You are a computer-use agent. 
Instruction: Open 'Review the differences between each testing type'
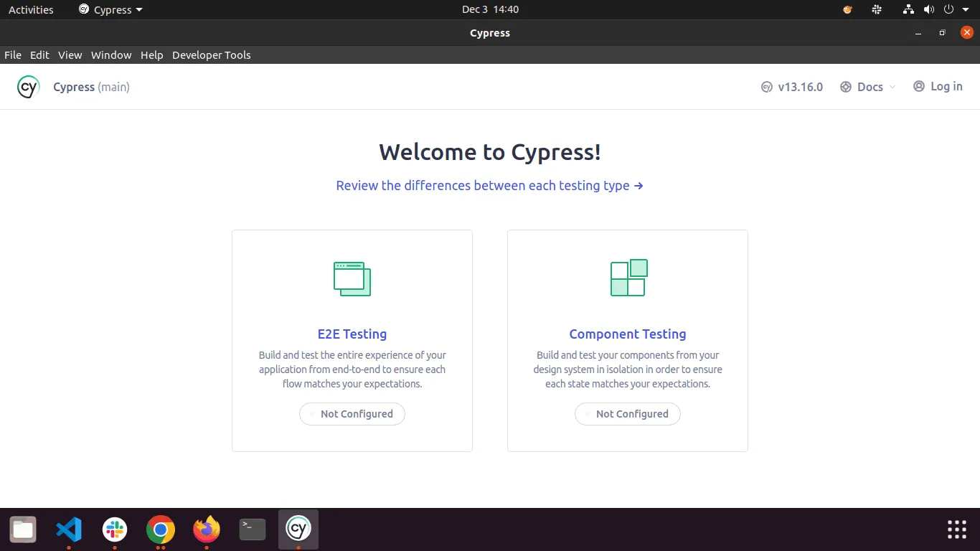[490, 185]
